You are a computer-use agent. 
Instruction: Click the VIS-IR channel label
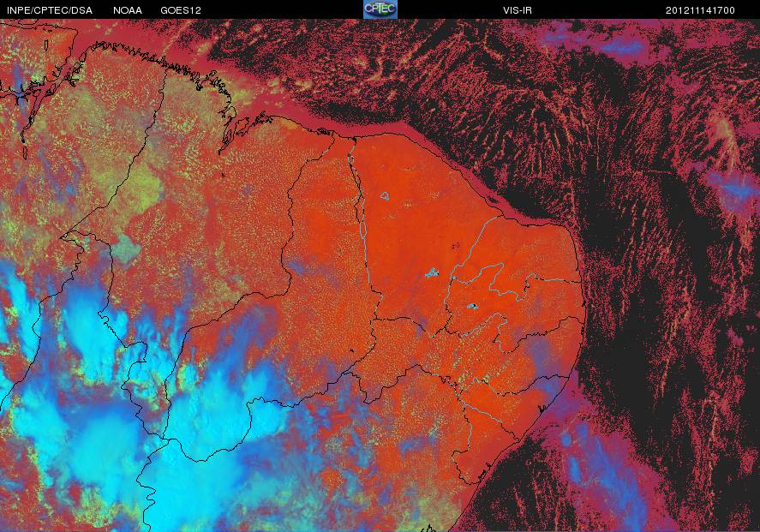(518, 10)
